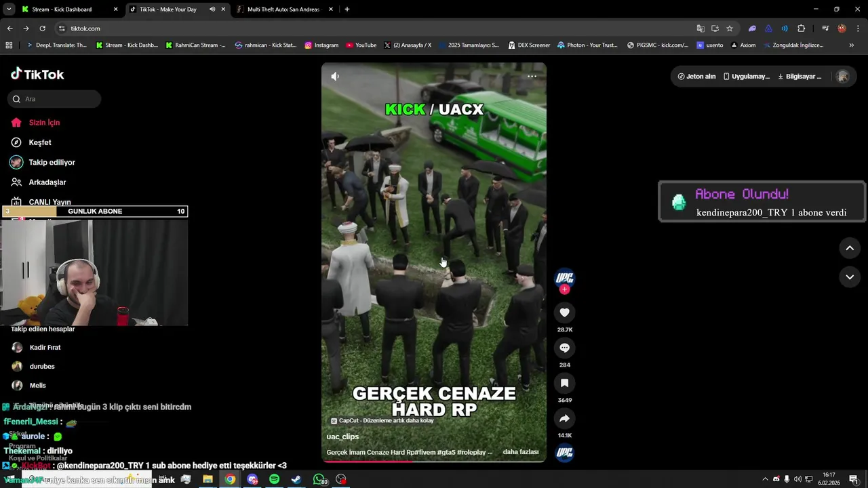Viewport: 868px width, 488px height.
Task: Switch to Stream - Kick Dashboard tab
Action: [68, 9]
